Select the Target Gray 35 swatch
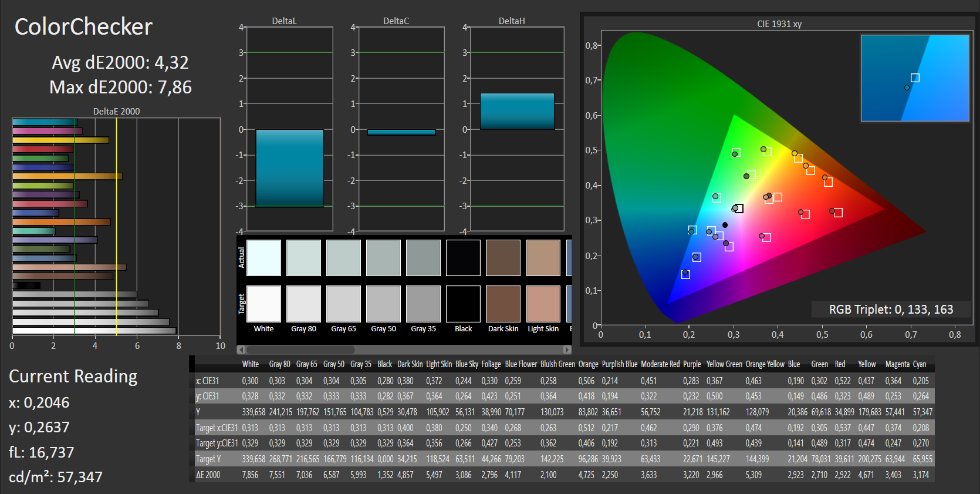 click(423, 304)
